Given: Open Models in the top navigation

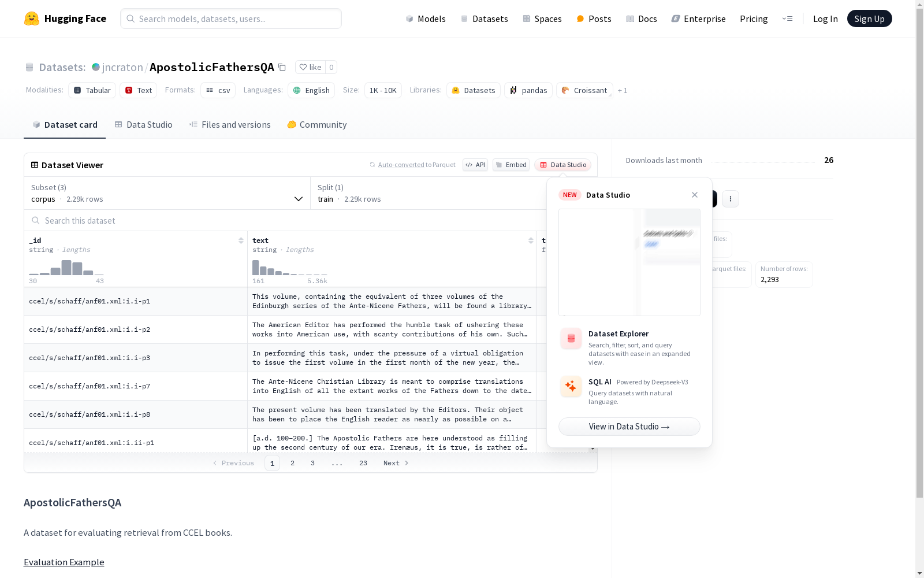Looking at the screenshot, I should click(x=426, y=18).
